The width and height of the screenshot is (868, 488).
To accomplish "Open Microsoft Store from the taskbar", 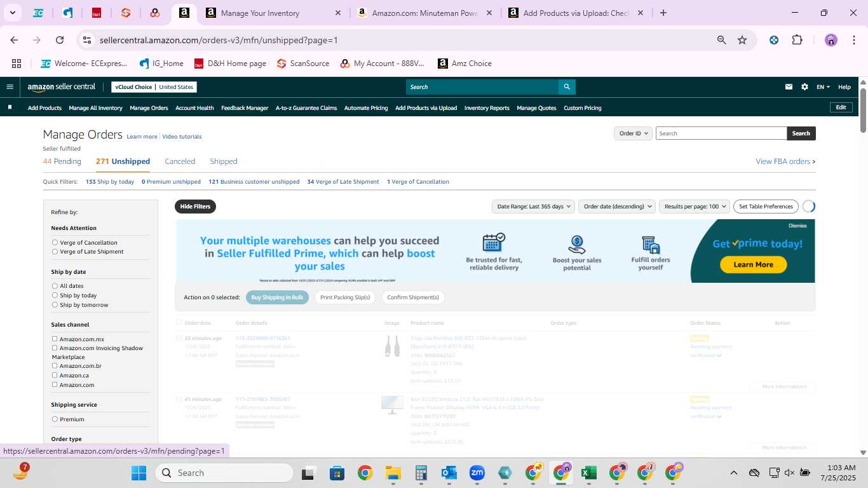I will click(337, 473).
